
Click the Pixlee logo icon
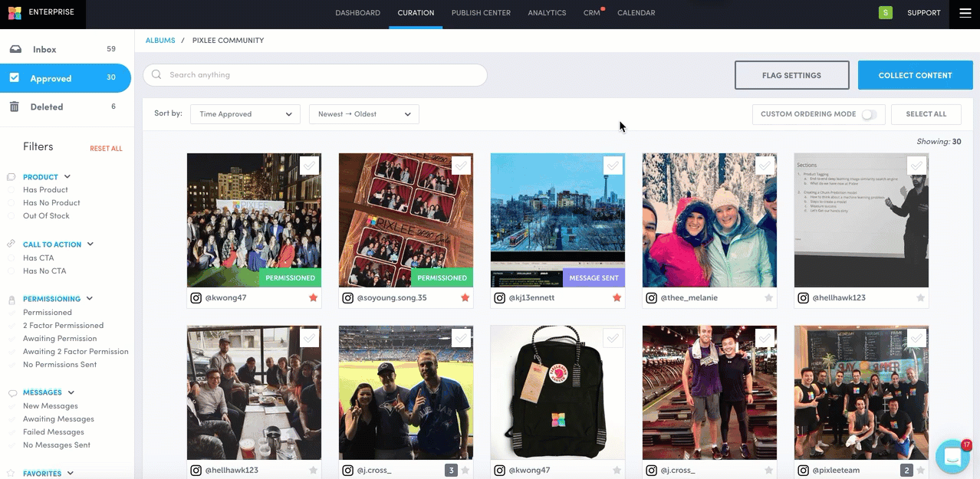15,13
